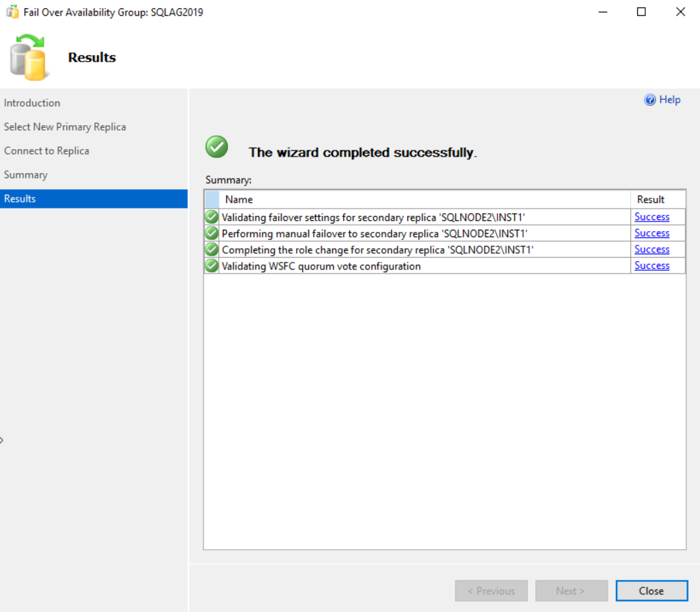Click the large green wizard completed checkmark

coord(217,147)
